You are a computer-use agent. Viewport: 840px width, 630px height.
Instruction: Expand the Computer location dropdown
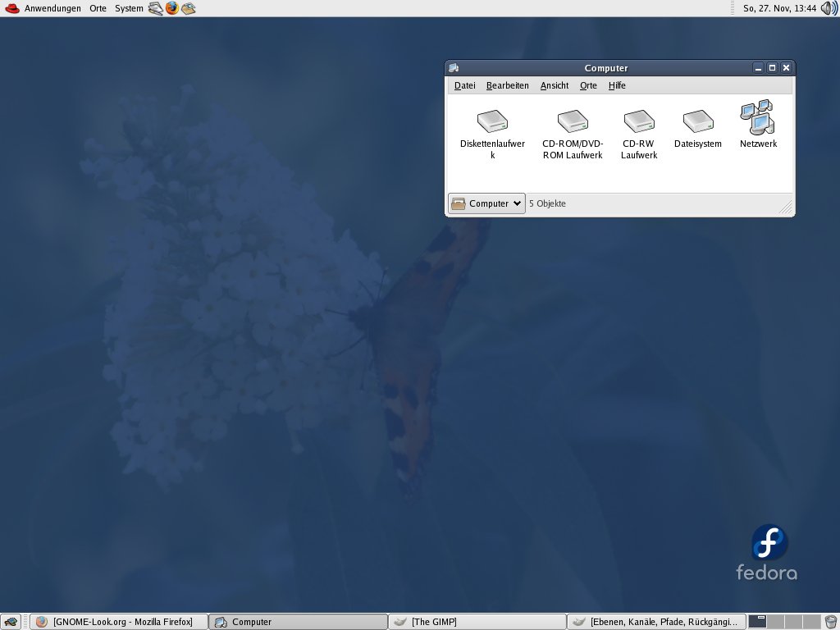click(486, 203)
